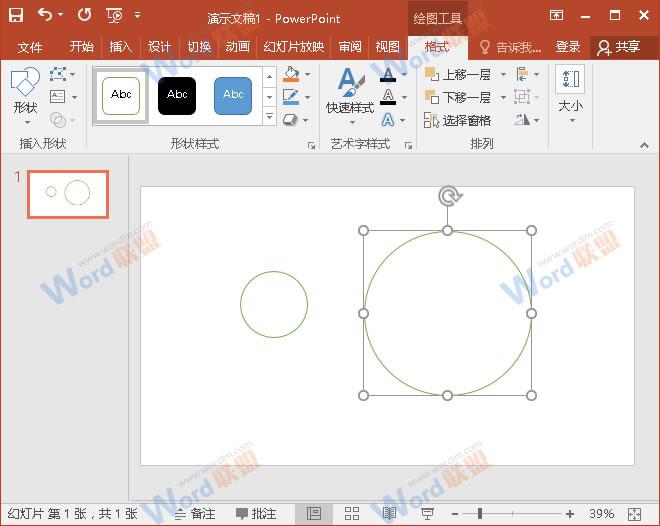The width and height of the screenshot is (660, 526).
Task: Open the Insert (插入) ribbon tab
Action: point(120,47)
